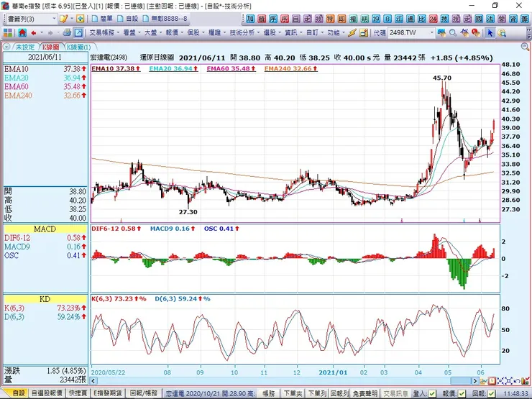Click the yellow add bookmark plus icon

tap(81, 19)
